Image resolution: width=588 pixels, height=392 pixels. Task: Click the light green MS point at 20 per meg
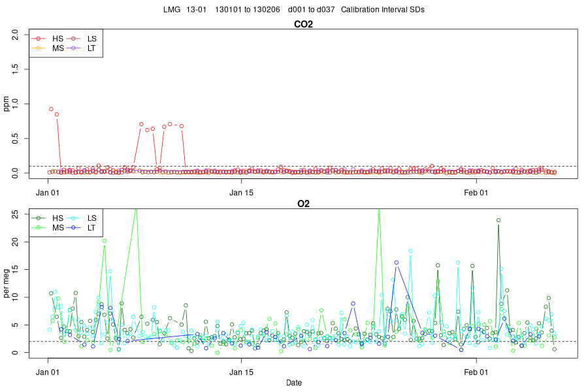[x=105, y=241]
